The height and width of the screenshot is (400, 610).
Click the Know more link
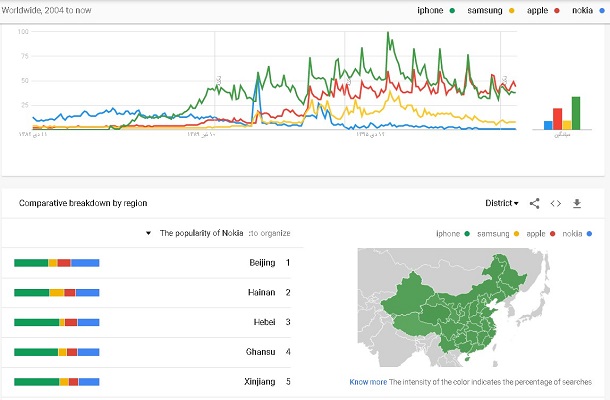point(368,382)
